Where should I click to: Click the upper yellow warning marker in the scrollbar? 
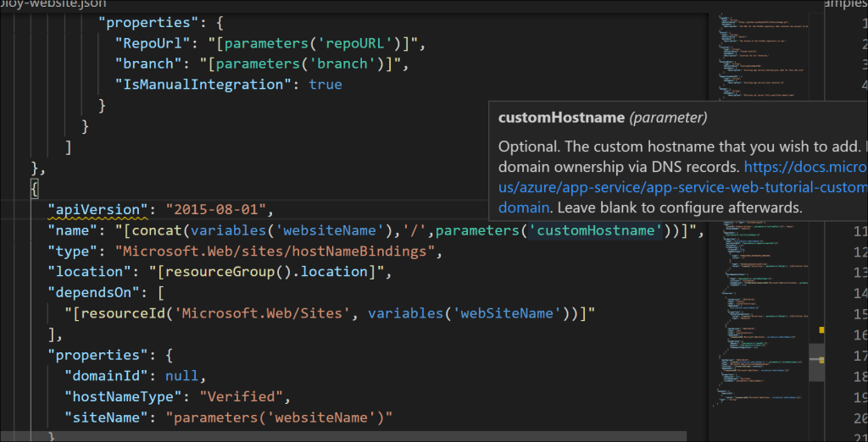pyautogui.click(x=821, y=329)
